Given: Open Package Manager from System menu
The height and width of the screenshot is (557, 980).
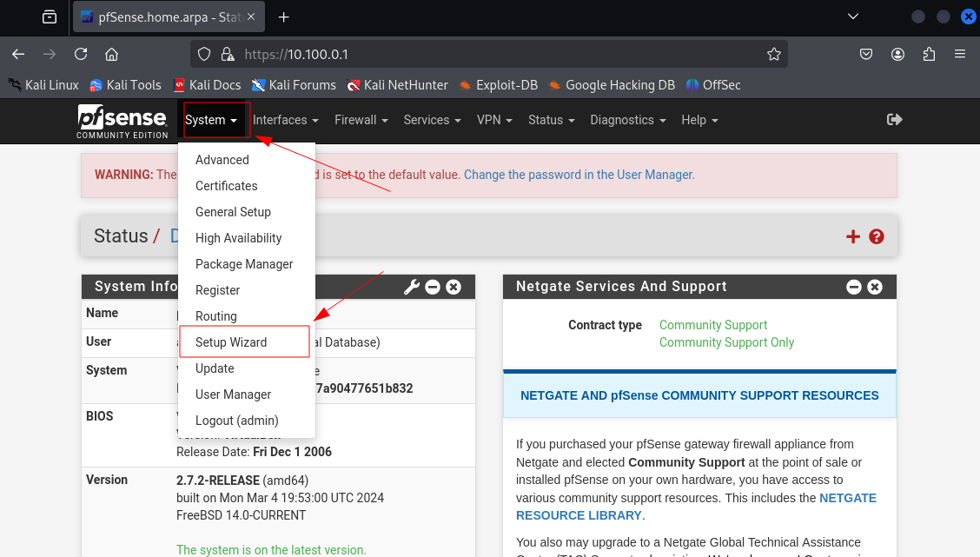Looking at the screenshot, I should pyautogui.click(x=247, y=264).
